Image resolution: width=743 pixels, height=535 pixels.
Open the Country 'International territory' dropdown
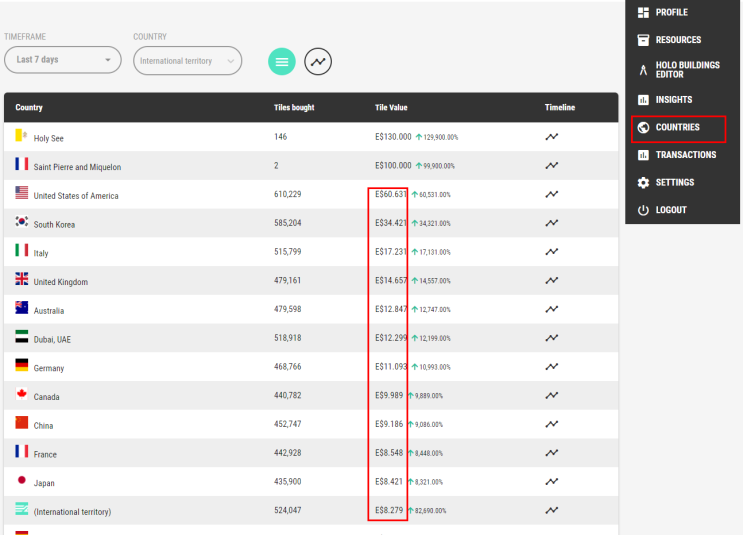[188, 61]
